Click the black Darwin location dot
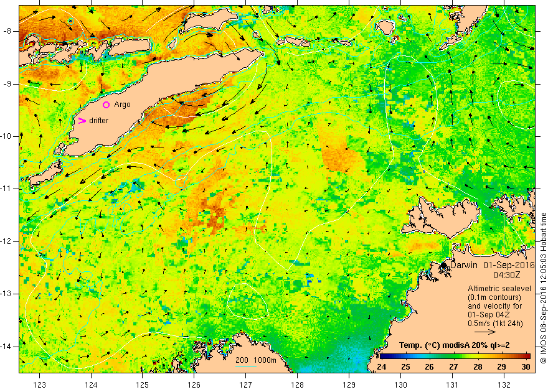Viewport: 548px width, 392px height. (x=444, y=265)
